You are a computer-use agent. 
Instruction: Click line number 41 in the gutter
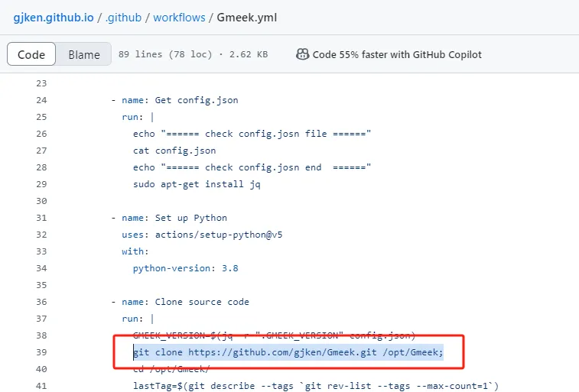(41, 386)
